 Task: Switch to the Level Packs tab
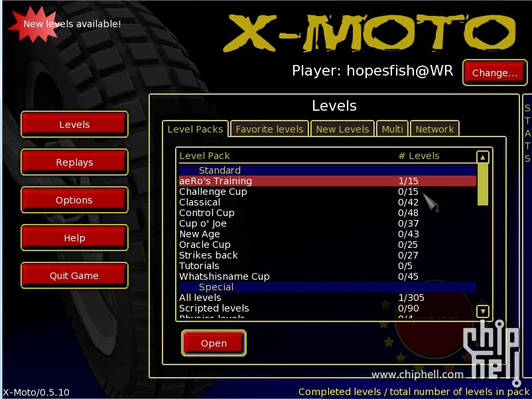point(196,129)
